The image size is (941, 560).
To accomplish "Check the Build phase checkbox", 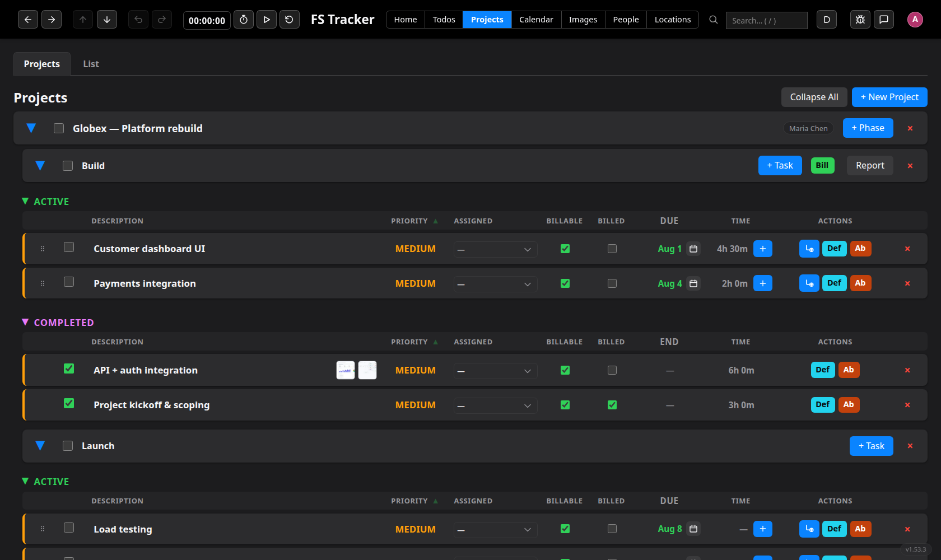I will pyautogui.click(x=68, y=166).
